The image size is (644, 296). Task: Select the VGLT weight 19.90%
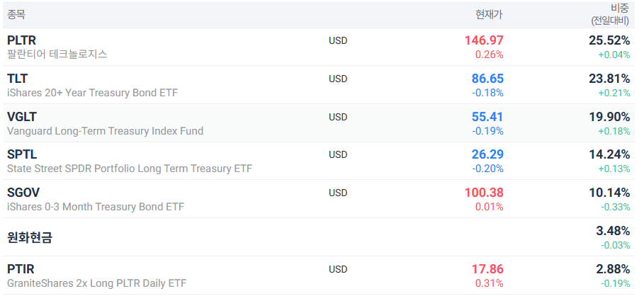pos(609,117)
